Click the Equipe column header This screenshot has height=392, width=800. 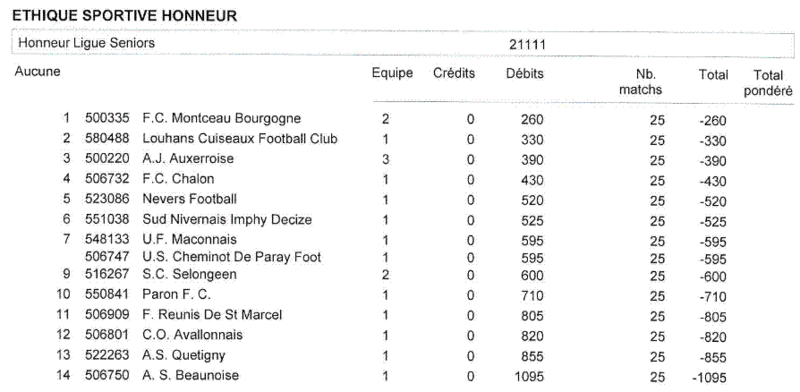392,73
